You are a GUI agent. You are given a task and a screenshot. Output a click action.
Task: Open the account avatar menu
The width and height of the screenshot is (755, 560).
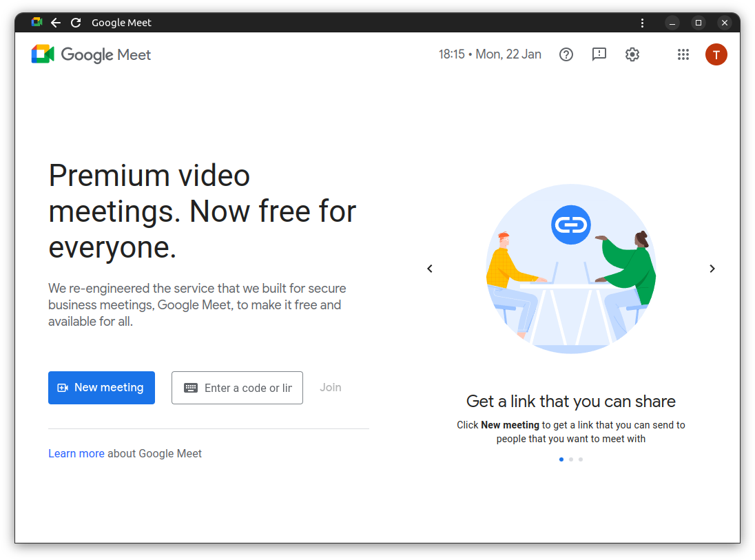click(x=716, y=54)
